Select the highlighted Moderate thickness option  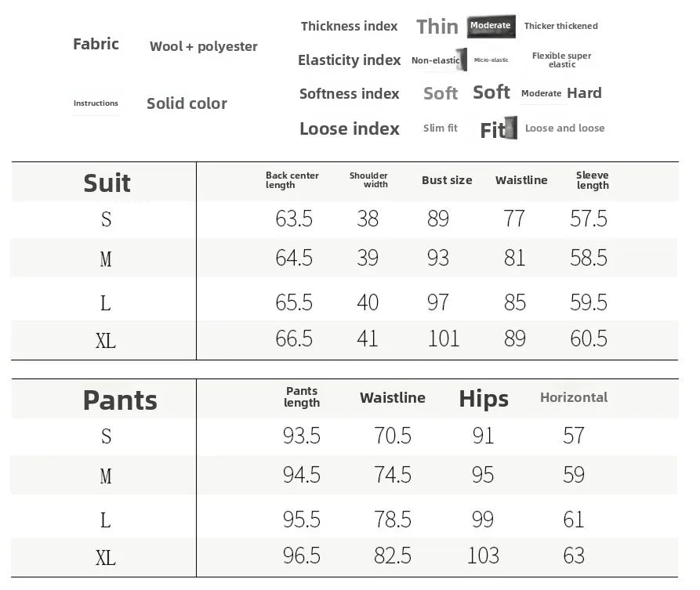(x=491, y=26)
